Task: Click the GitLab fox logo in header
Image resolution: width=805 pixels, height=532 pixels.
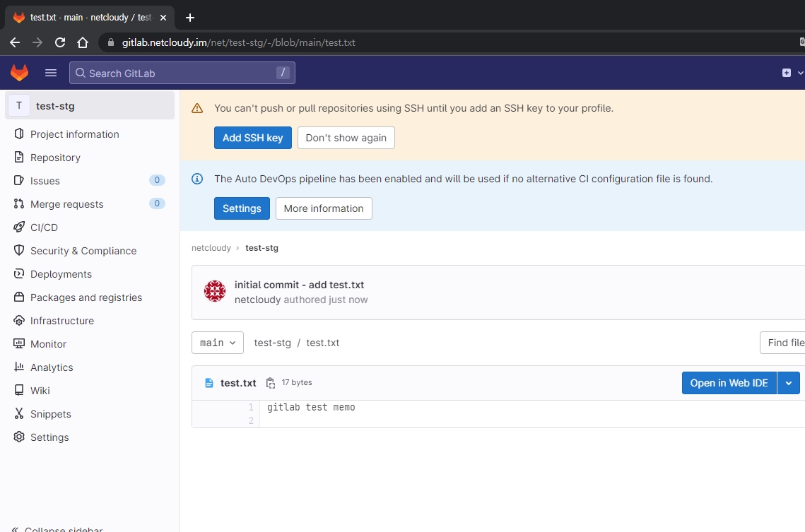Action: (20, 73)
